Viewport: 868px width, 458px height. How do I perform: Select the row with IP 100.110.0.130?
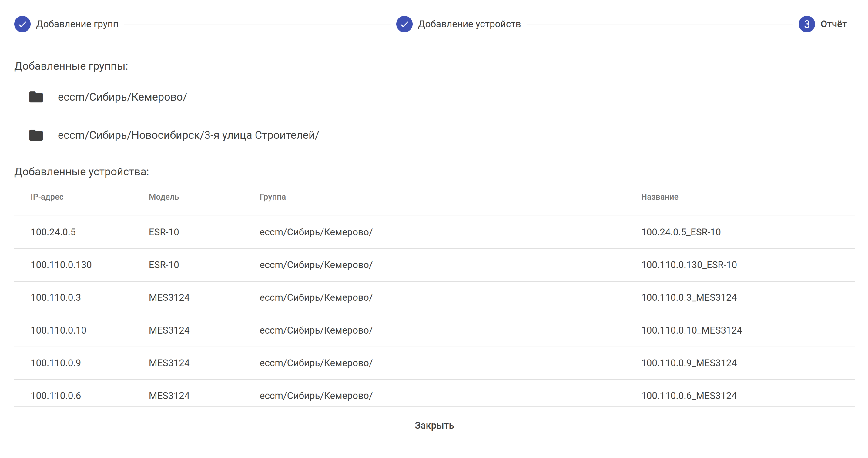[x=61, y=265]
